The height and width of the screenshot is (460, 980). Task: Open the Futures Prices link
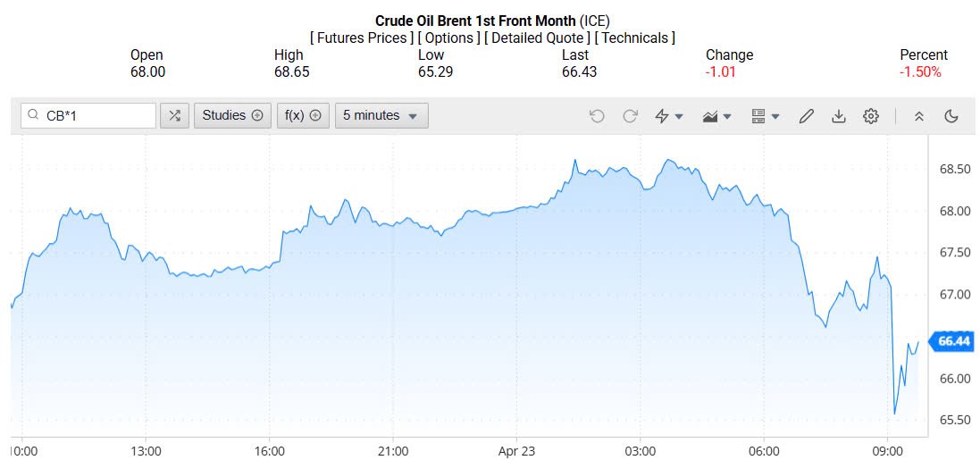pos(363,38)
